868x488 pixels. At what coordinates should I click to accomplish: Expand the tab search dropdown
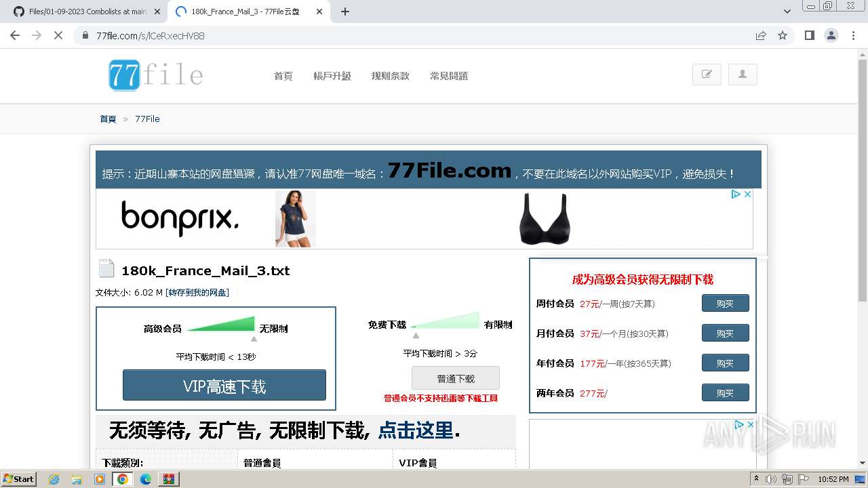(x=787, y=12)
